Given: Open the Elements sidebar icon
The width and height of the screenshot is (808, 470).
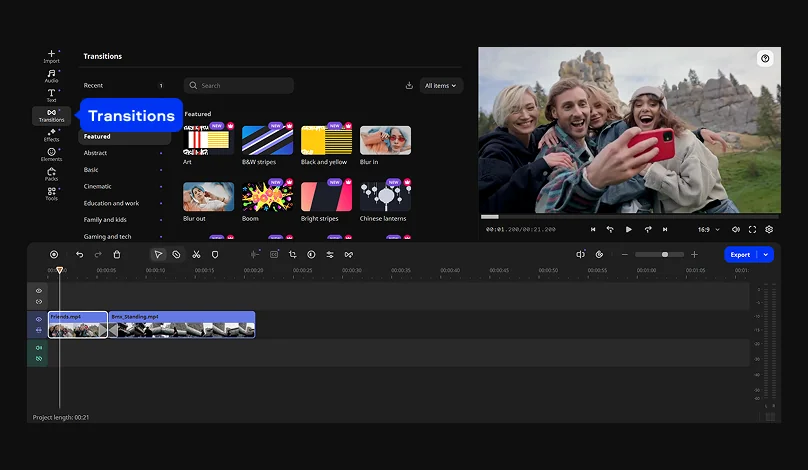Looking at the screenshot, I should tap(51, 154).
